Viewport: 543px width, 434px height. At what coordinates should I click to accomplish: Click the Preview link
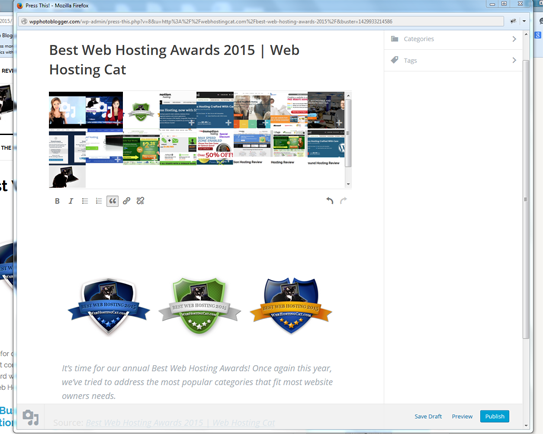point(462,416)
